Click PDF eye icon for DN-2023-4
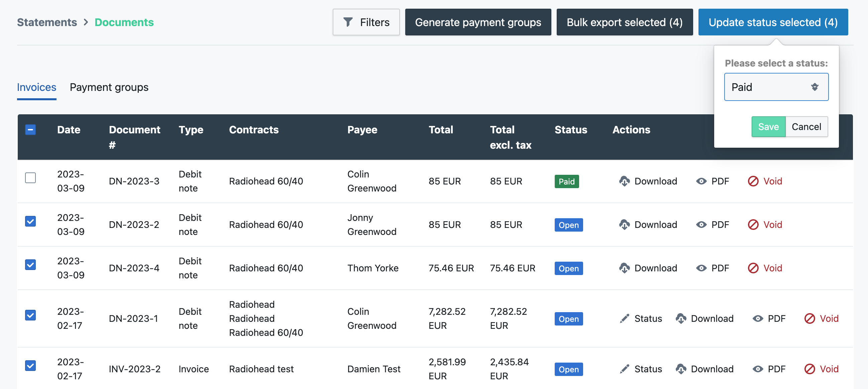 pos(701,268)
